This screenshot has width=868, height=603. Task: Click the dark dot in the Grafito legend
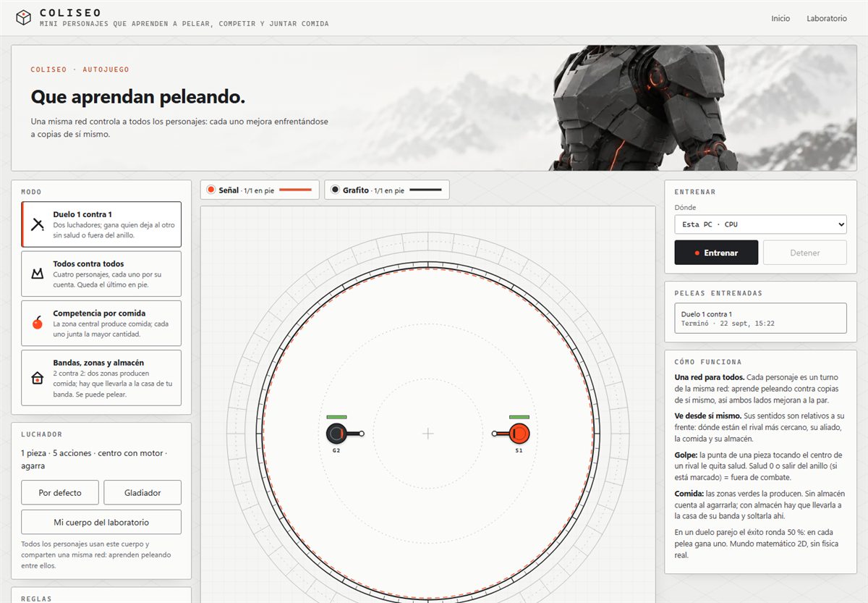point(335,190)
